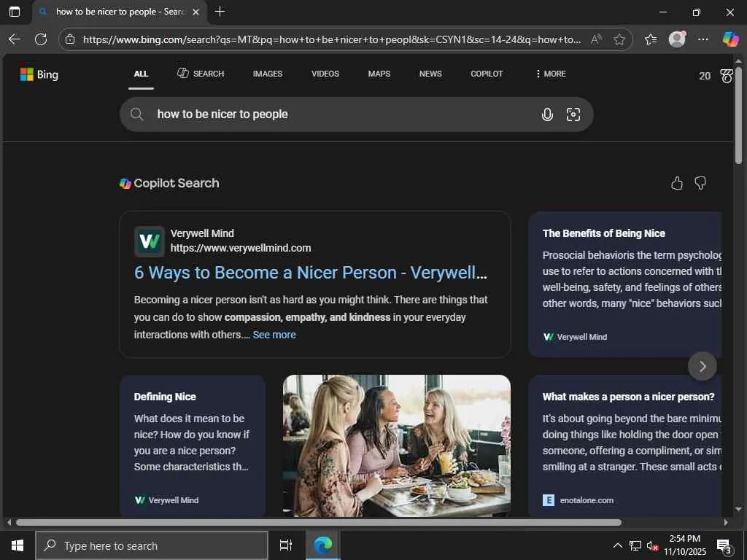This screenshot has height=560, width=747.
Task: Switch to the MAPS tab
Action: (379, 74)
